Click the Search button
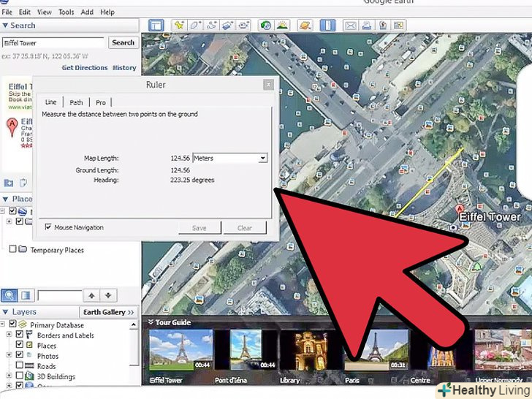This screenshot has width=532, height=399. pyautogui.click(x=123, y=42)
